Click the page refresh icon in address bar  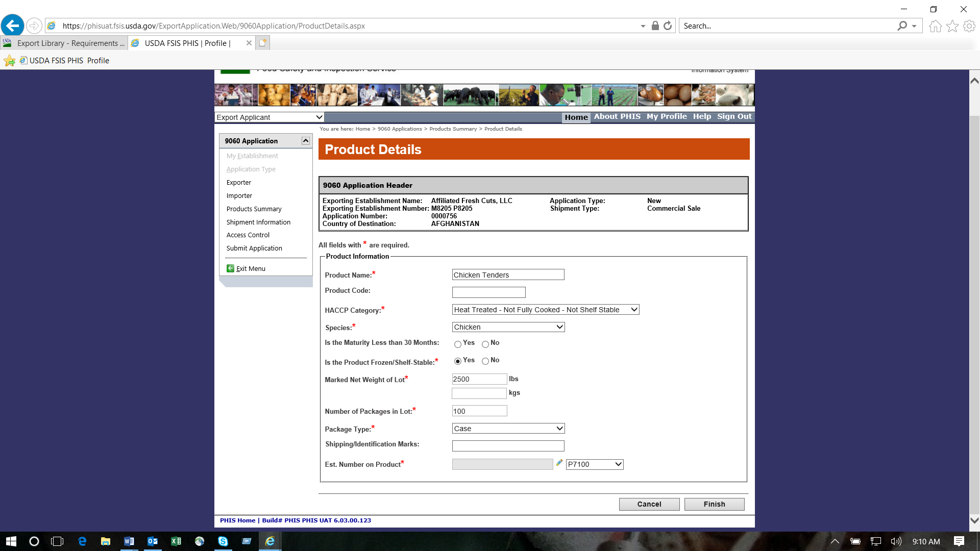point(668,26)
